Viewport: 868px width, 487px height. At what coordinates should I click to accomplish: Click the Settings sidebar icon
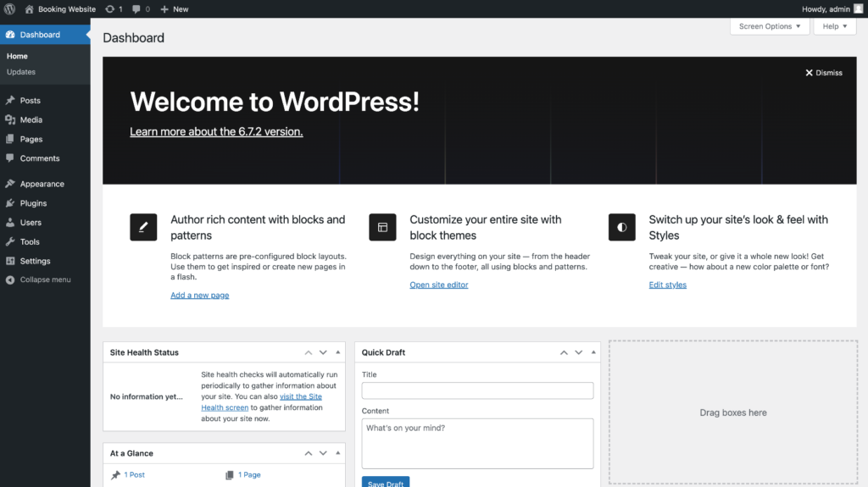click(x=10, y=261)
